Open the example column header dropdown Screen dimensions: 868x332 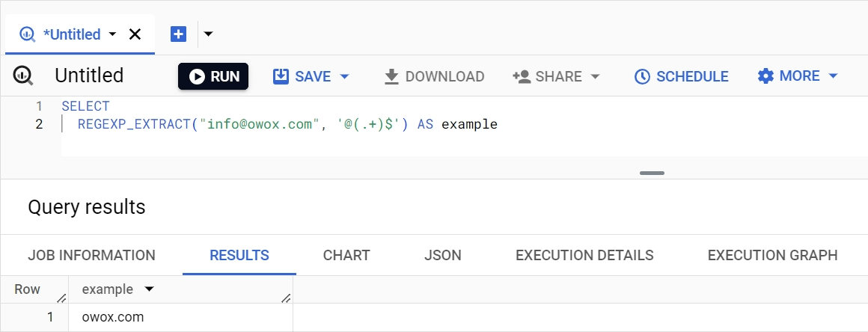[148, 289]
